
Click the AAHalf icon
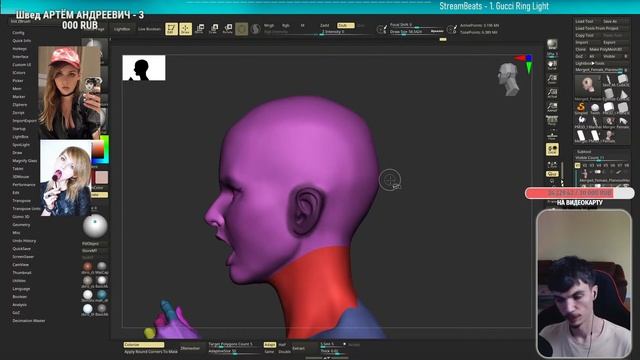552,107
